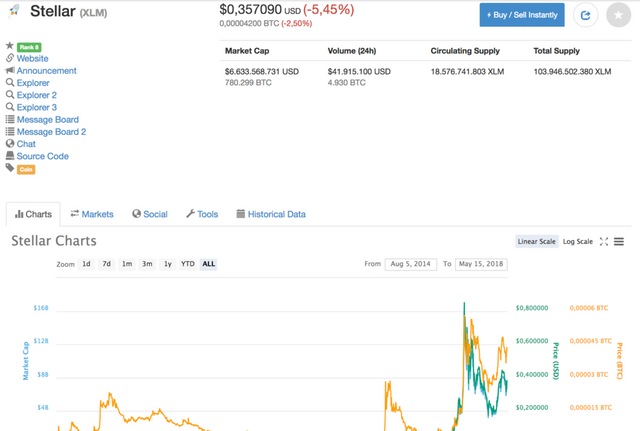Click the star icon beside Rank 8
This screenshot has height=431, width=640.
[10, 45]
